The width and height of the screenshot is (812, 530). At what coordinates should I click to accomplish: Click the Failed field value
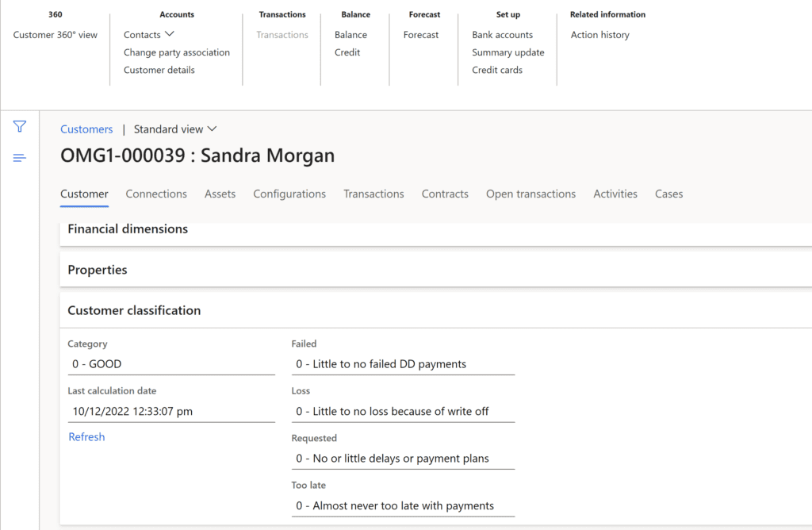(403, 364)
